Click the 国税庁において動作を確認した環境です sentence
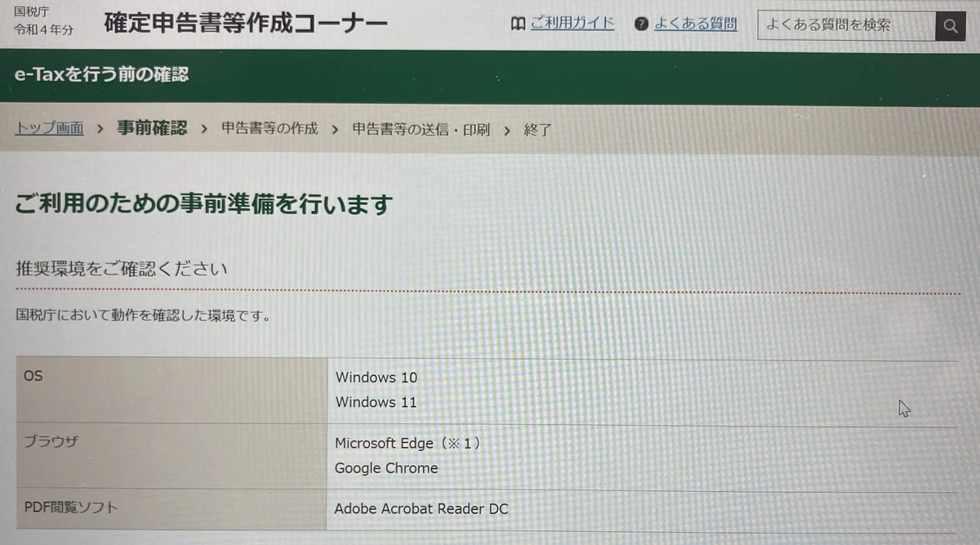 [x=144, y=315]
